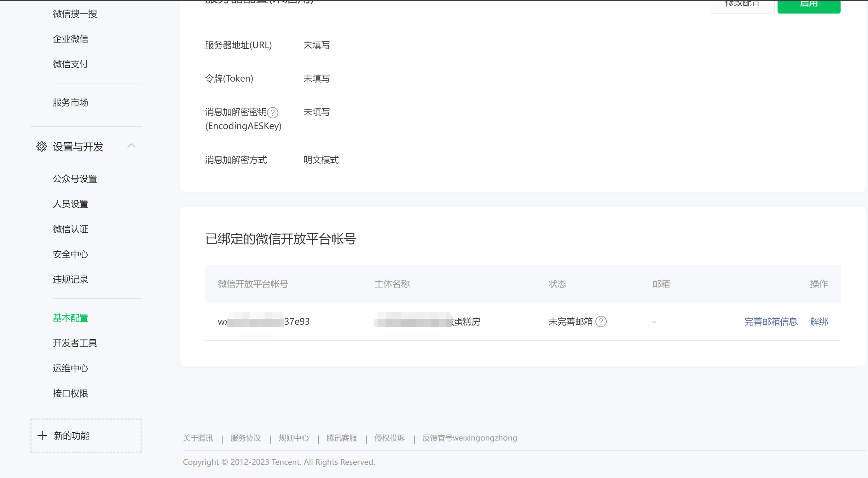Click the settings gear icon beside 设置与开发
Image resolution: width=868 pixels, height=478 pixels.
click(x=41, y=146)
